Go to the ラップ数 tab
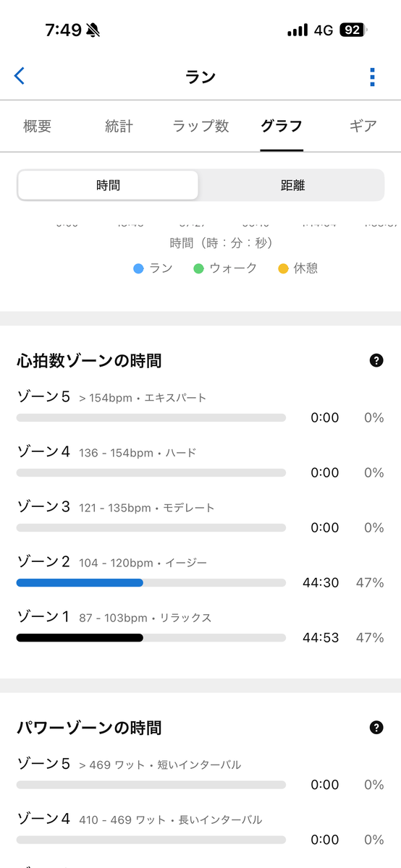 tap(200, 126)
